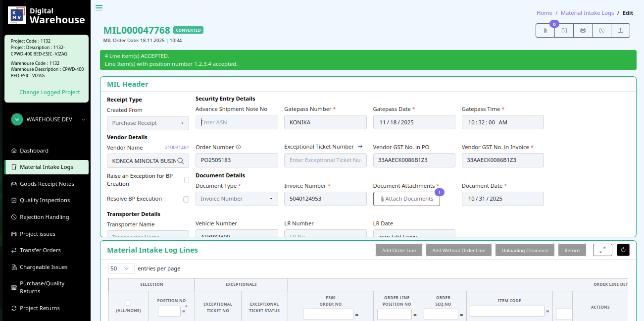Open the Document Type dropdown

236,199
